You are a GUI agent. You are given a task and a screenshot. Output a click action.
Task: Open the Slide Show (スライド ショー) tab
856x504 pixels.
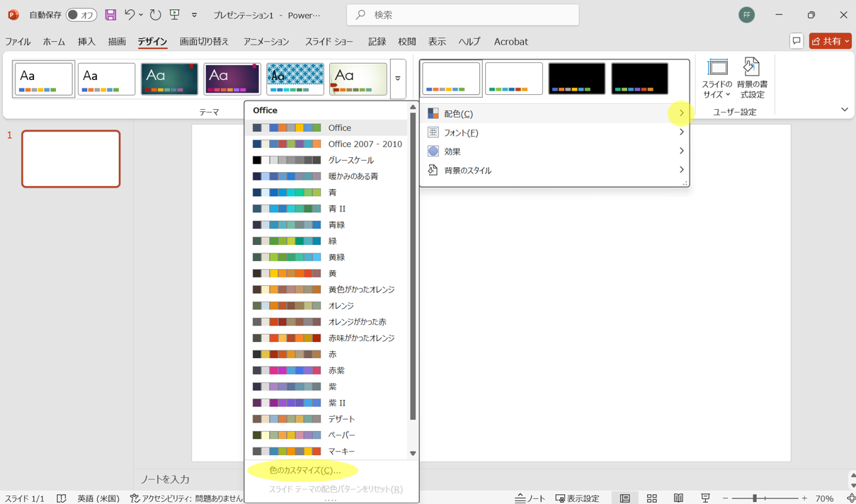pyautogui.click(x=329, y=42)
